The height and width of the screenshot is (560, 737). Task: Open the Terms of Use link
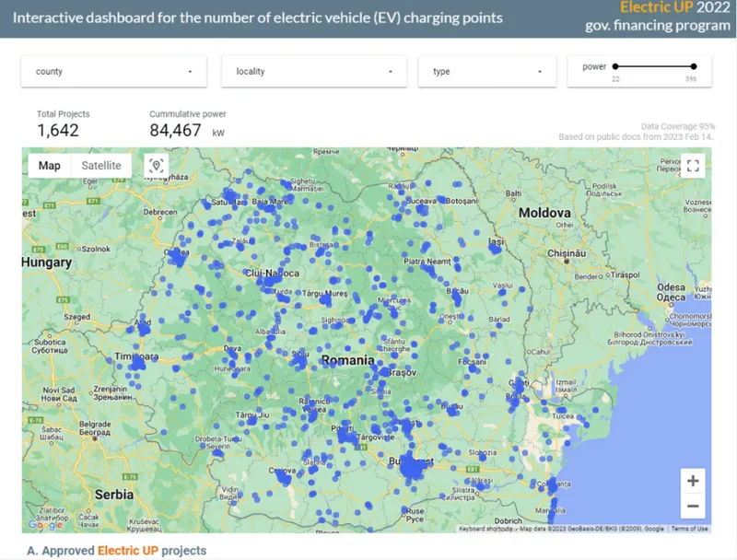[x=689, y=529]
